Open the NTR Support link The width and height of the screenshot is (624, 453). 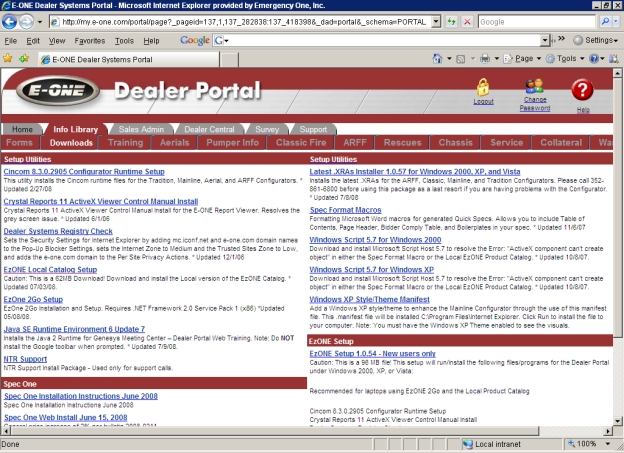pos(25,359)
